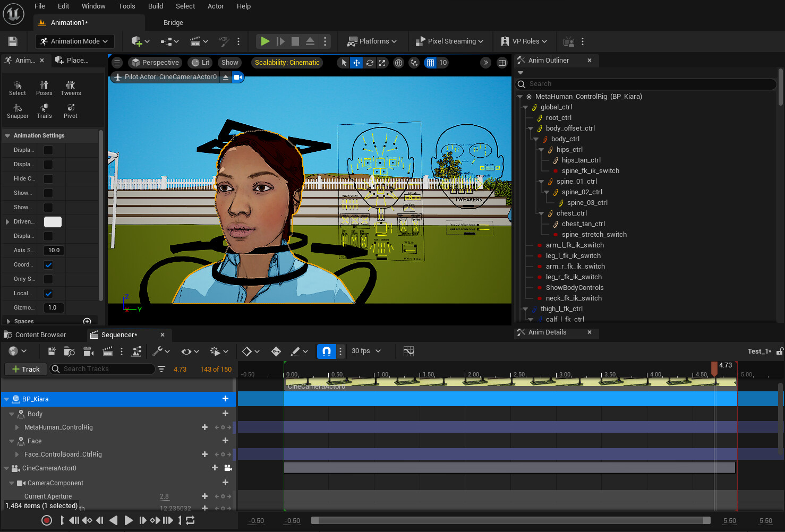
Task: Open the Build menu
Action: point(155,6)
